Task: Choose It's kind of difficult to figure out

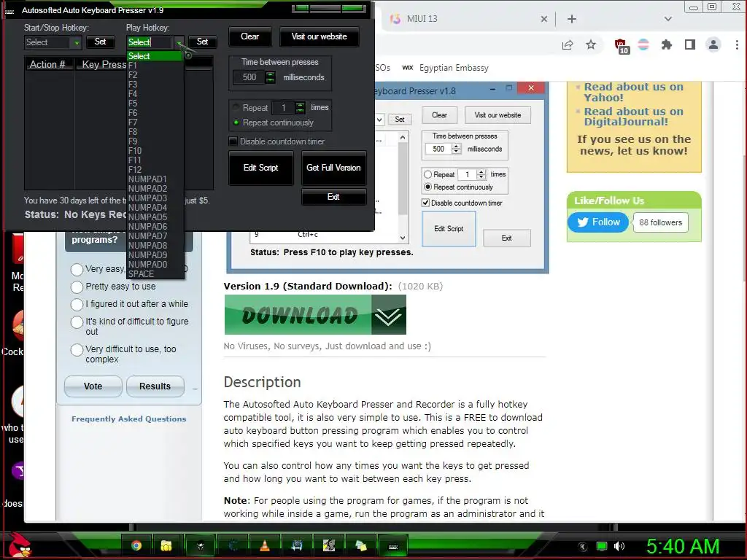Action: (x=77, y=322)
